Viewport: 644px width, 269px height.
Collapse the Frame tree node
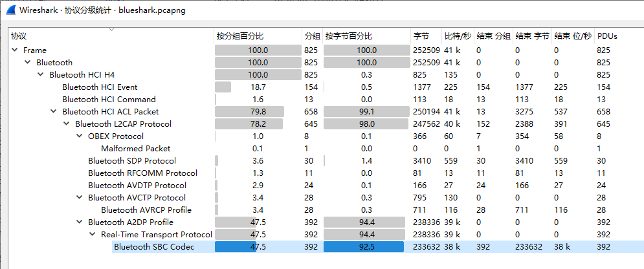[15, 50]
